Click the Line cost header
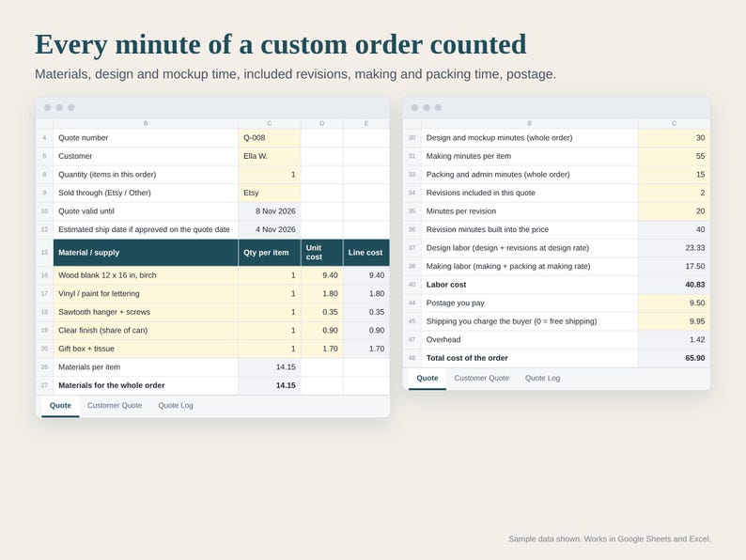Image resolution: width=746 pixels, height=560 pixels. pos(366,253)
